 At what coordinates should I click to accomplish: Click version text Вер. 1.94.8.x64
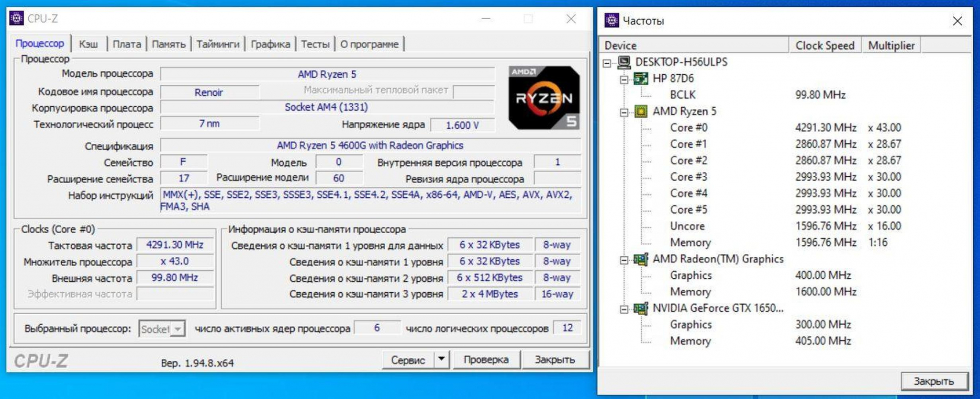coord(197,364)
